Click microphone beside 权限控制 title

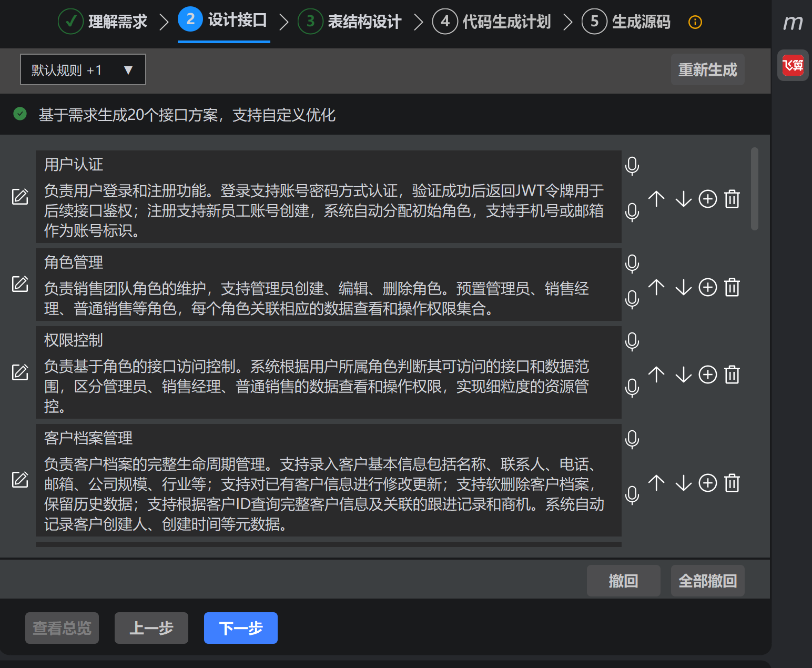[x=632, y=342]
